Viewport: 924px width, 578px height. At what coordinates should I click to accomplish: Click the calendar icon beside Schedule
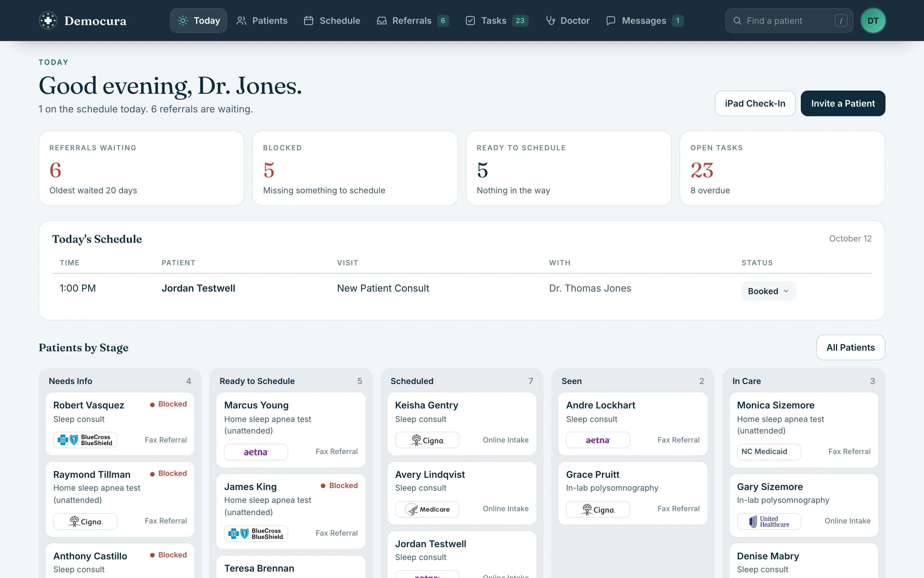[x=309, y=21]
